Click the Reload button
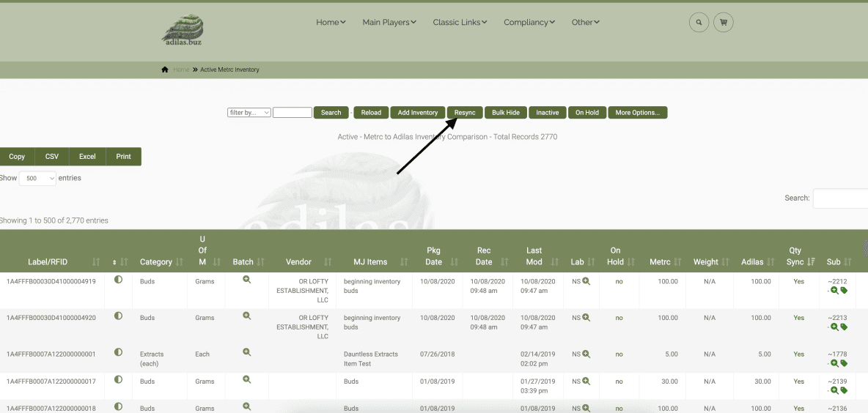 click(x=371, y=112)
